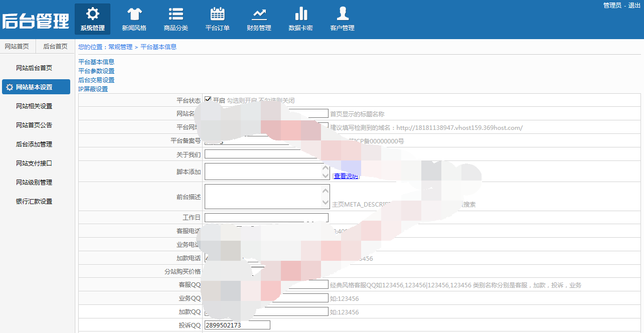Open 系统管理 gear icon in top navigation
Viewport: 644px width, 333px height.
pos(92,14)
